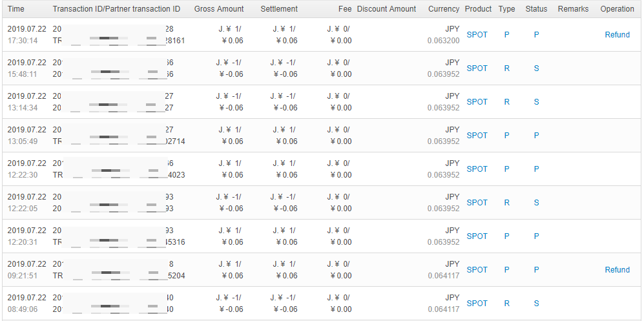Click SPOT in the 08:49:06 transaction row
This screenshot has width=644, height=321.
pos(477,304)
